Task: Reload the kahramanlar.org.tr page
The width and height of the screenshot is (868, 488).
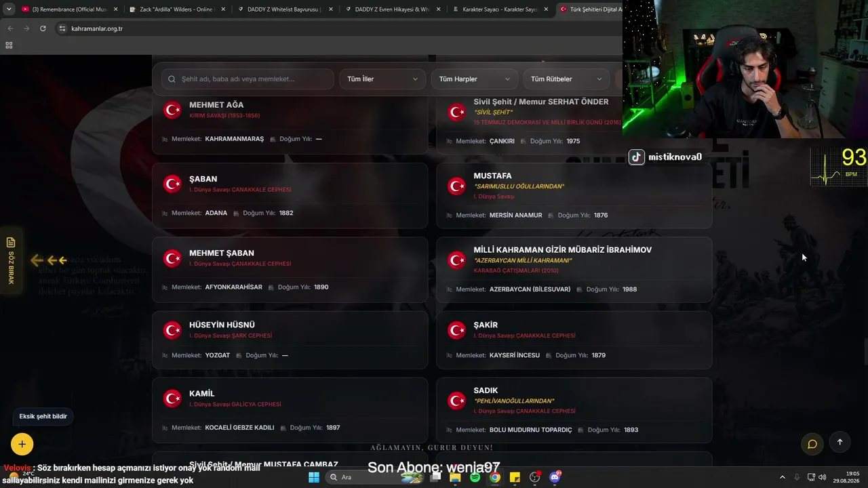Action: click(x=43, y=28)
